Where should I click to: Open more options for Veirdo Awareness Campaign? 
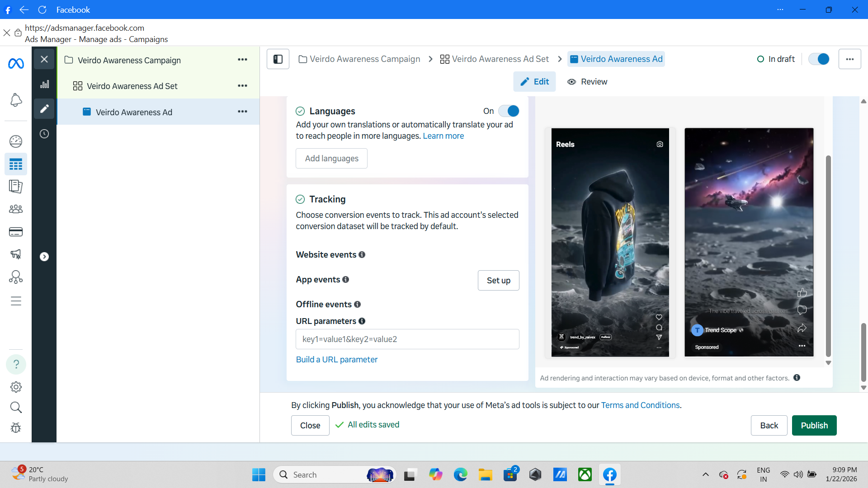(242, 60)
